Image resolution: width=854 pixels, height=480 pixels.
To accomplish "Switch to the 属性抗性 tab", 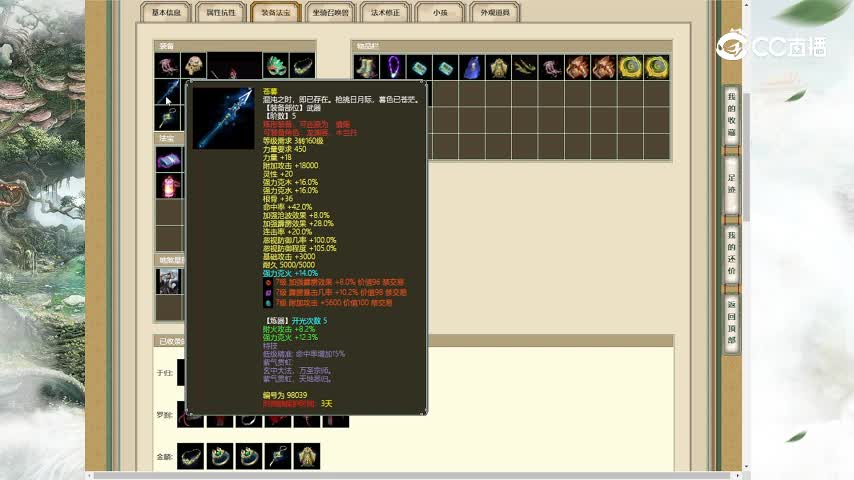I will click(221, 13).
